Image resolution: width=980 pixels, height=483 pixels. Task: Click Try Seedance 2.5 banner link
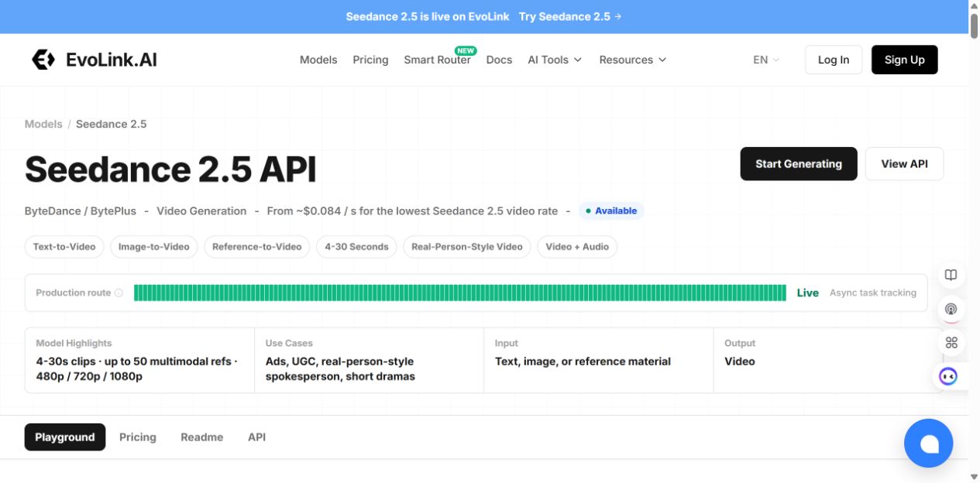570,16
